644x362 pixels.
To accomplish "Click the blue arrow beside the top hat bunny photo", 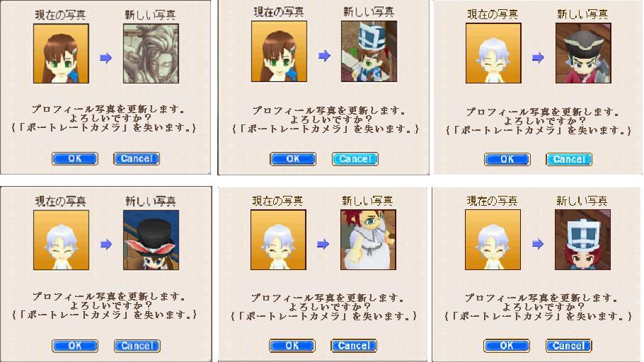I will (106, 245).
